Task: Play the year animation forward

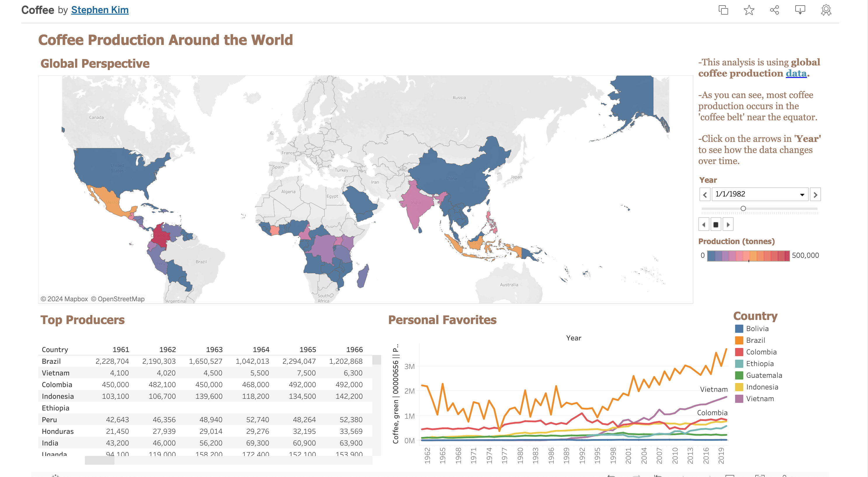Action: (728, 225)
